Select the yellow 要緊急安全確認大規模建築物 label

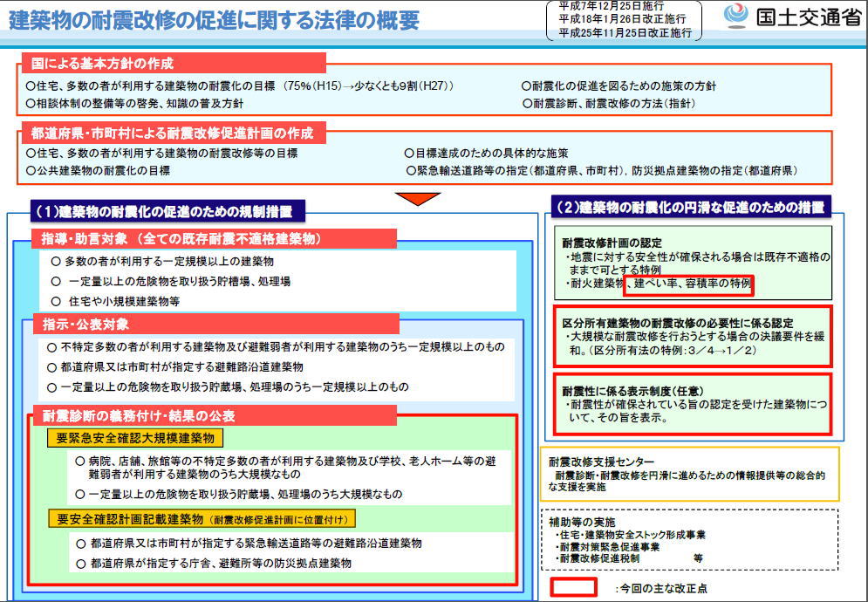coord(134,438)
